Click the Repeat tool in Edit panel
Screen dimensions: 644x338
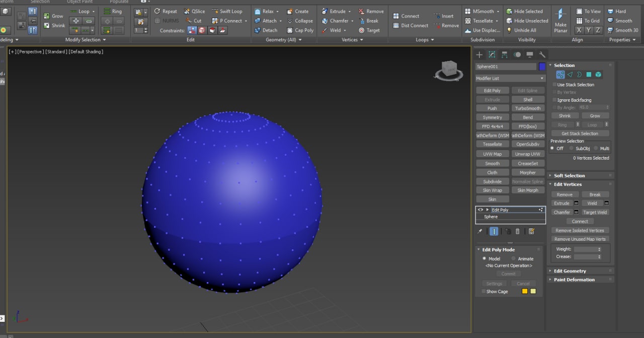(x=166, y=11)
